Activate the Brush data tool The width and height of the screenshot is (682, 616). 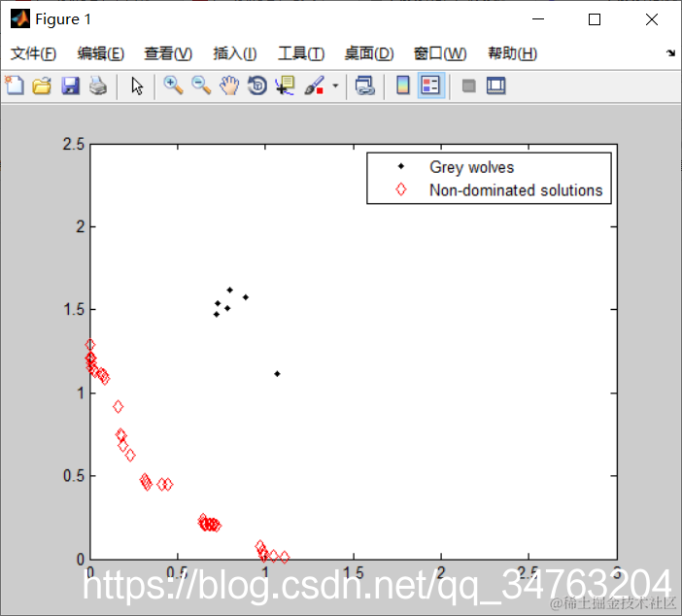pos(315,86)
